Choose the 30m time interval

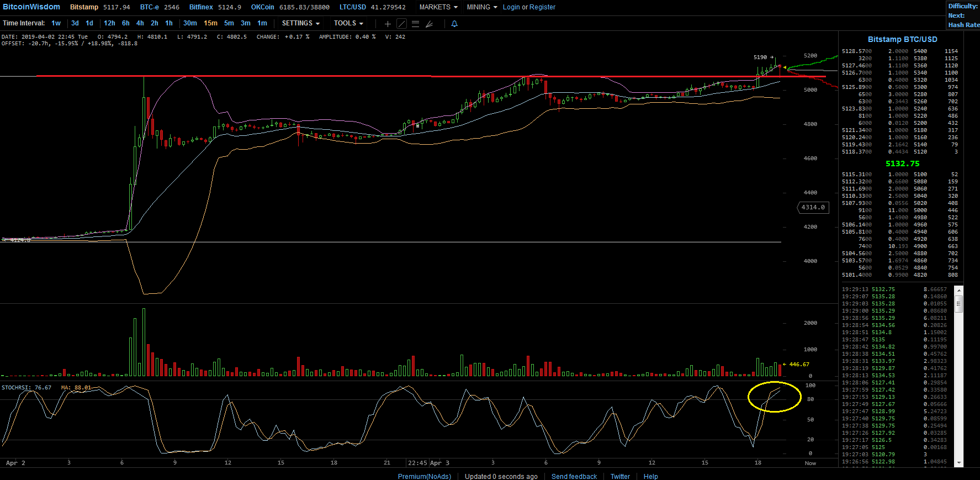point(190,23)
